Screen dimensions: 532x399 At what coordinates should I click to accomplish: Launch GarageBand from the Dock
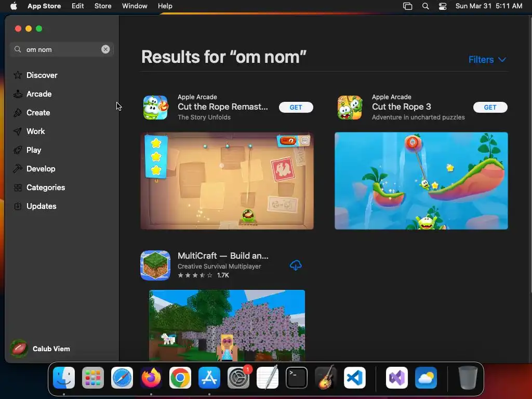tap(326, 378)
